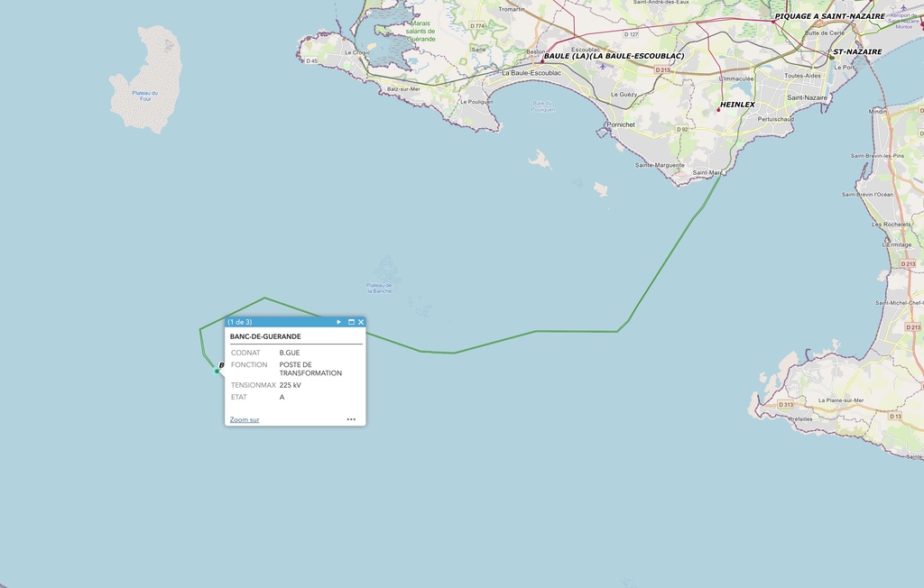The height and width of the screenshot is (588, 924).
Task: Click the ETAT value A
Action: pos(282,397)
